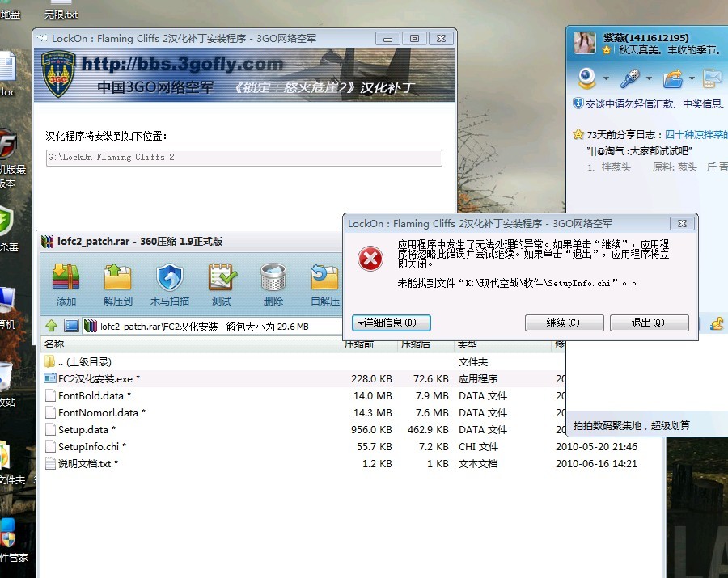
Task: Select FontBold.data file row
Action: 302,395
